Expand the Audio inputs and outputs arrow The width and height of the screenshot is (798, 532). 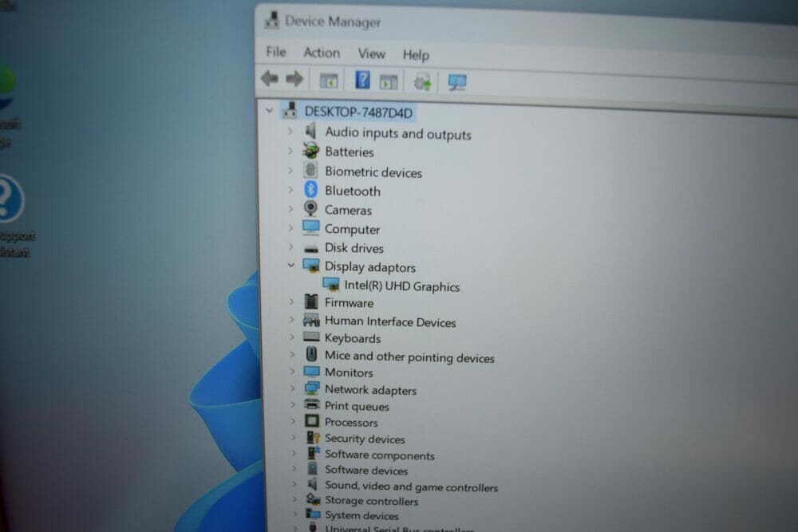(290, 131)
